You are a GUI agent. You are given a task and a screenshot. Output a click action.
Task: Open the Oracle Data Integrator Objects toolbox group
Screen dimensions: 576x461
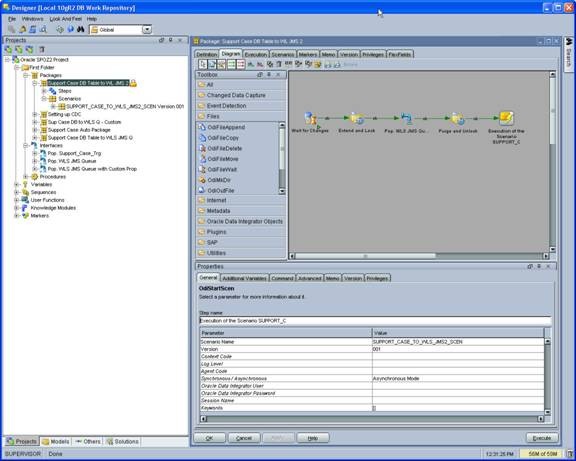pos(241,222)
